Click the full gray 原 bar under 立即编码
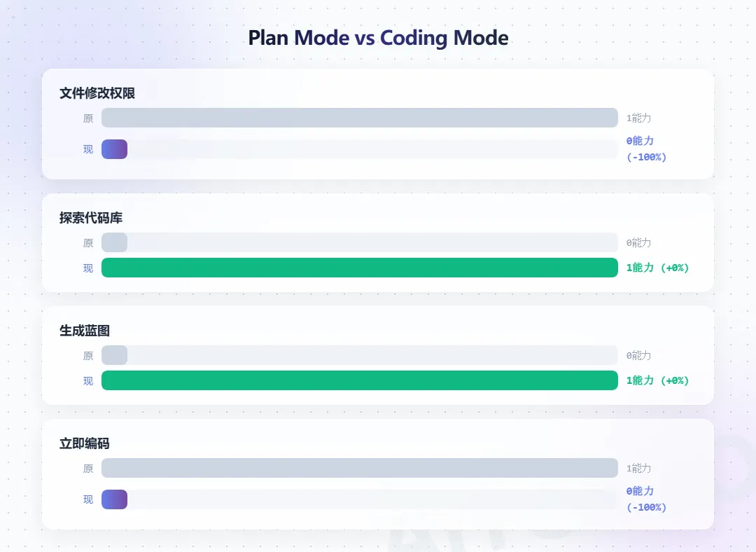This screenshot has width=756, height=552. click(359, 468)
